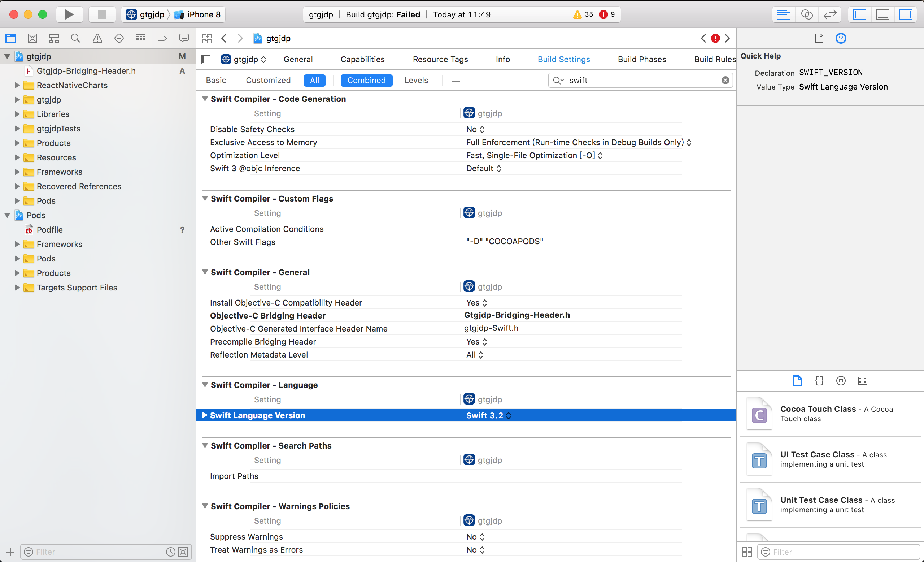
Task: Switch to the Assistant editor overlapping circles
Action: (x=807, y=14)
